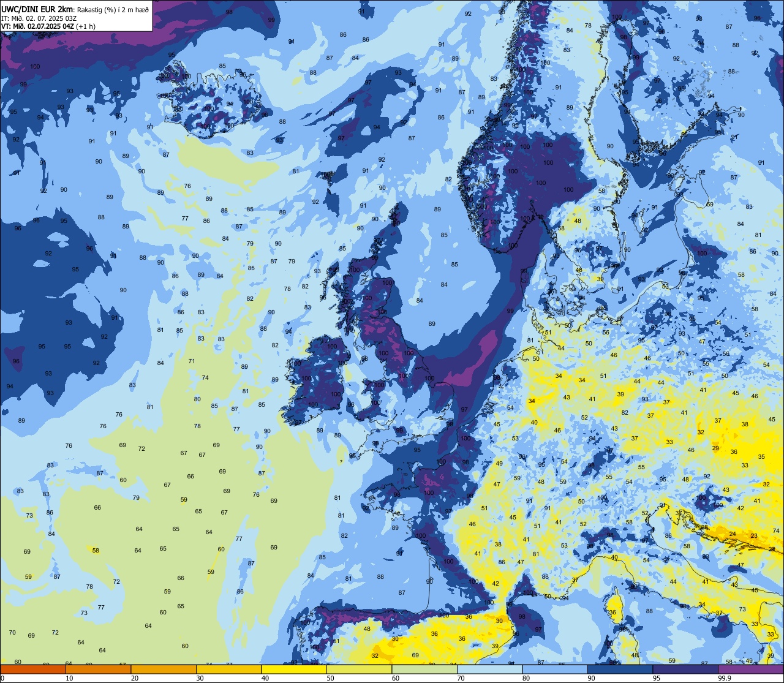
Task: Click the legend tick label '90'
Action: [x=591, y=678]
